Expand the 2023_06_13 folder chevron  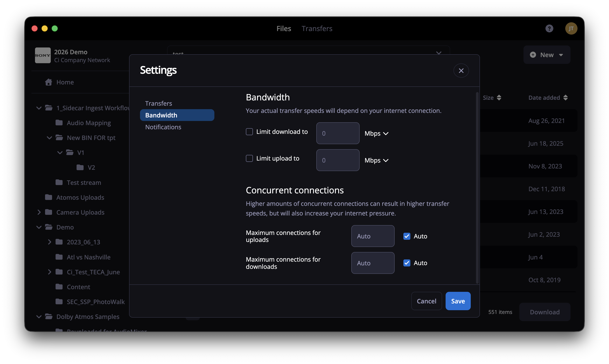click(49, 242)
